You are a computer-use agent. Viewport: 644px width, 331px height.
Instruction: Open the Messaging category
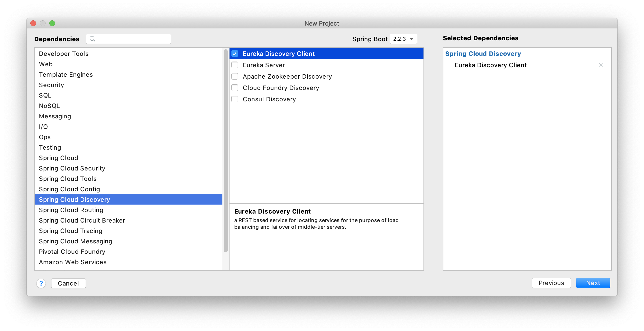pos(128,116)
